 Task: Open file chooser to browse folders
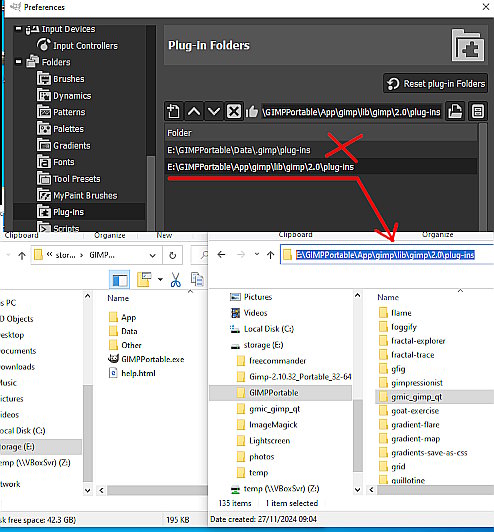tap(455, 111)
